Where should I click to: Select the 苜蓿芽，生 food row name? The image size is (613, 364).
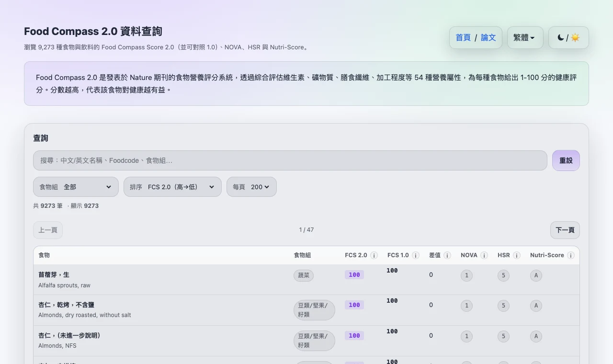(54, 275)
